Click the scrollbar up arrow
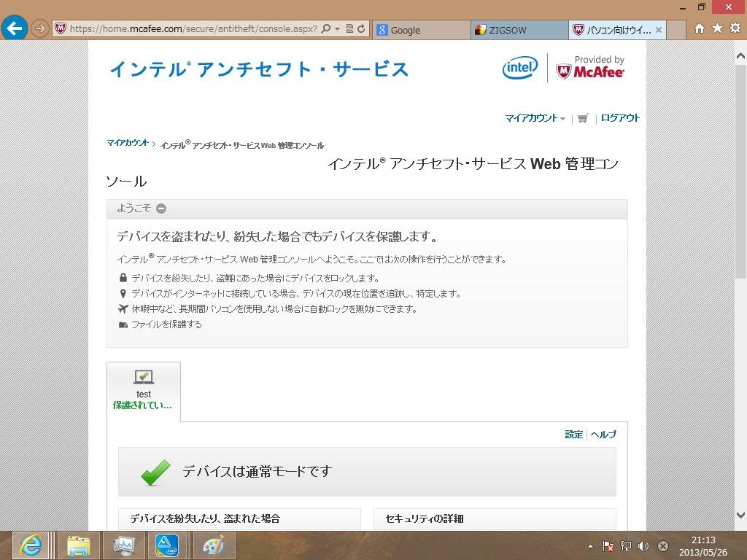747x560 pixels. [741, 56]
